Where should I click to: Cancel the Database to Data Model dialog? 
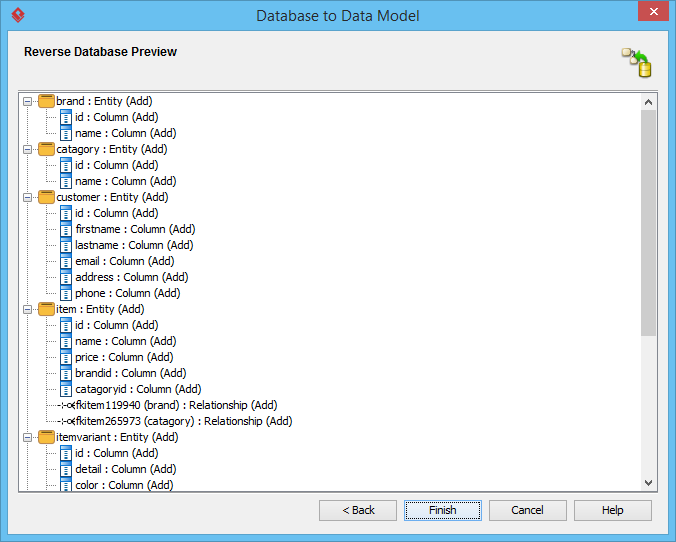pyautogui.click(x=528, y=511)
